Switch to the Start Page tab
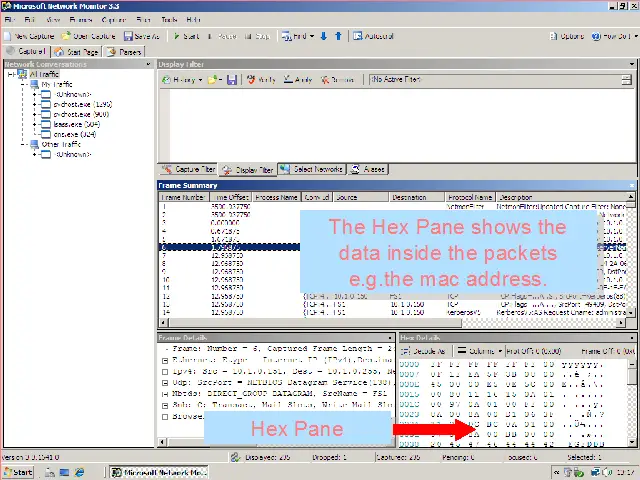This screenshot has width=640, height=480. click(77, 52)
